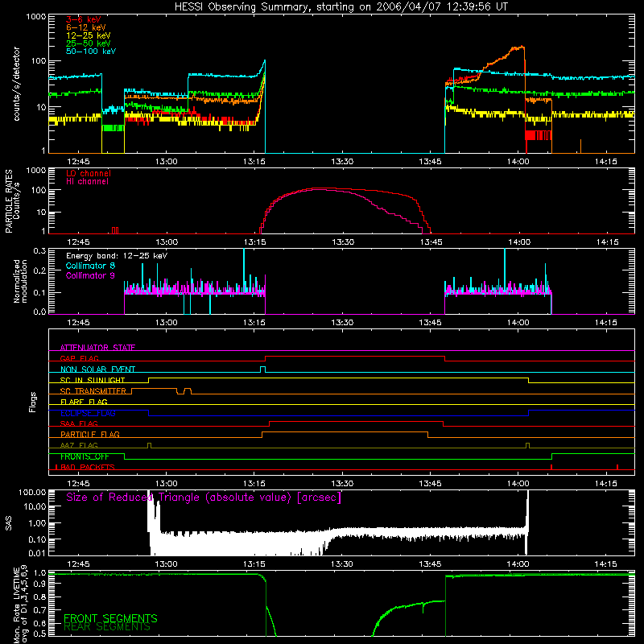Click the '100.00' tick on the SAS axis

[x=32, y=492]
